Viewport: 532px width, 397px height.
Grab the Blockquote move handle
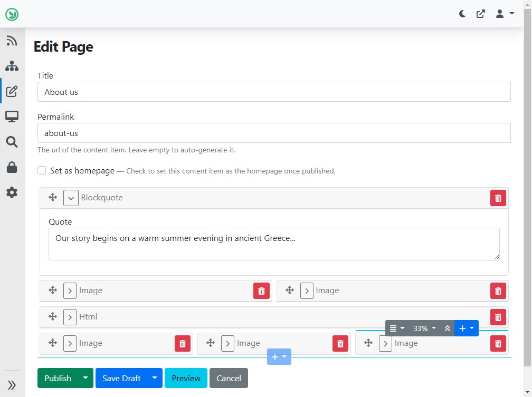53,197
